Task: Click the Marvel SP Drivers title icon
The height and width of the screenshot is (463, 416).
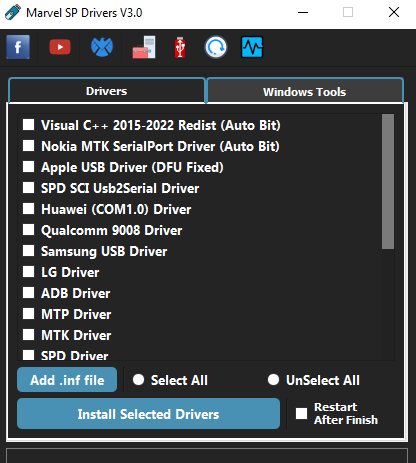Action: pyautogui.click(x=13, y=13)
